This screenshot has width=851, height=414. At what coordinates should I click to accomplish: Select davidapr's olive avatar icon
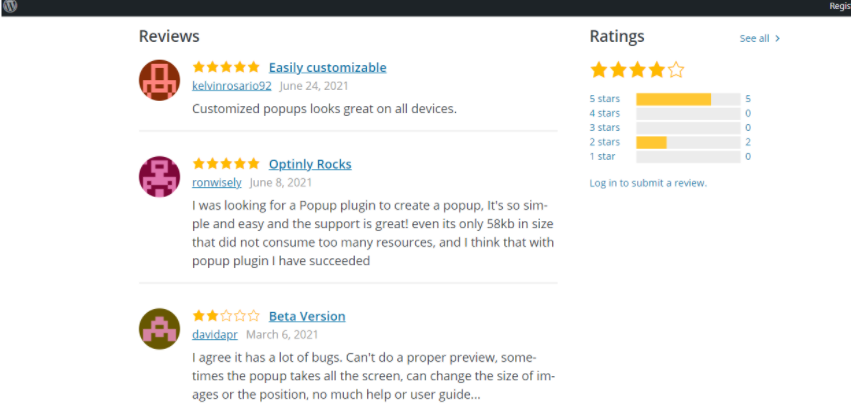[160, 329]
